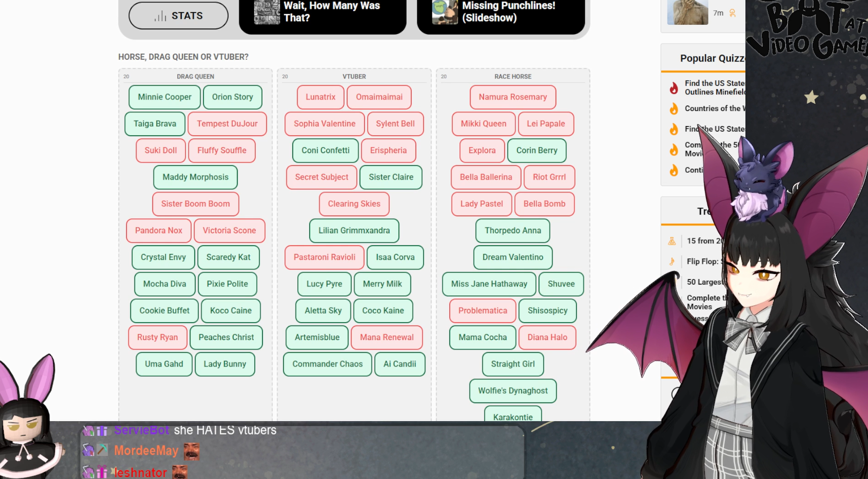This screenshot has height=479, width=868.
Task: Click the 'RACE HORSE' column header
Action: coord(513,77)
